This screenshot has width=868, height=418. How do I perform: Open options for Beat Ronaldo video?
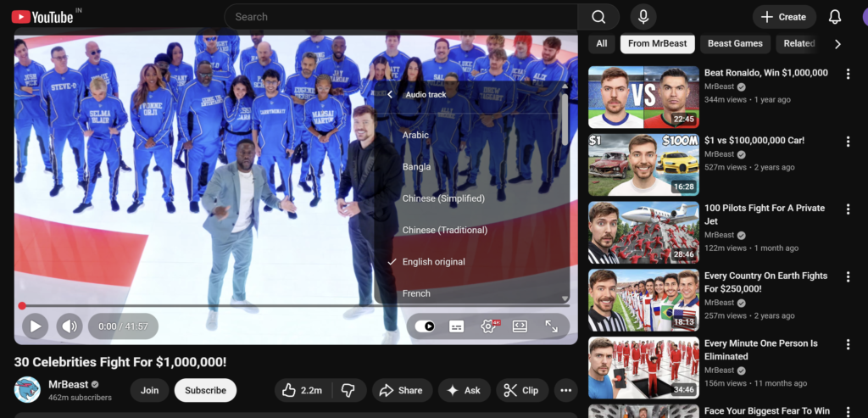pyautogui.click(x=848, y=74)
